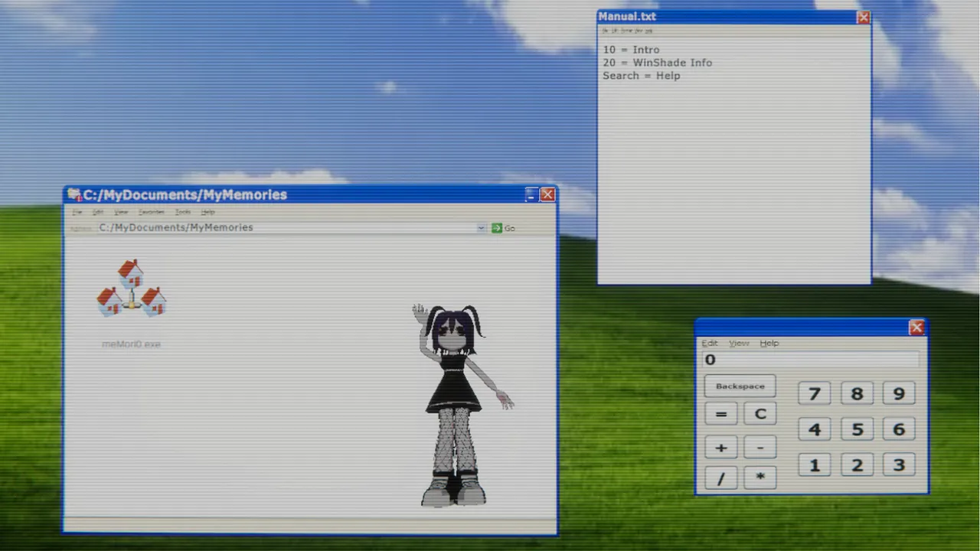The image size is (980, 551).
Task: Open Favorites menu in MyMemories window
Action: click(151, 212)
